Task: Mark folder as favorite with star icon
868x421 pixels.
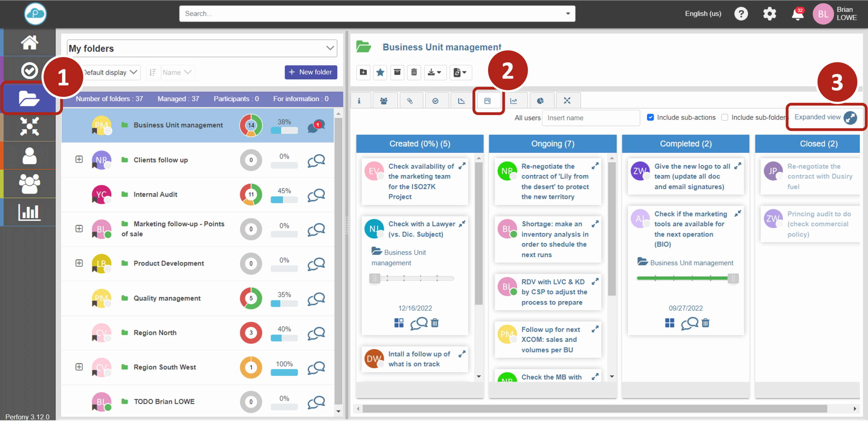Action: click(380, 72)
